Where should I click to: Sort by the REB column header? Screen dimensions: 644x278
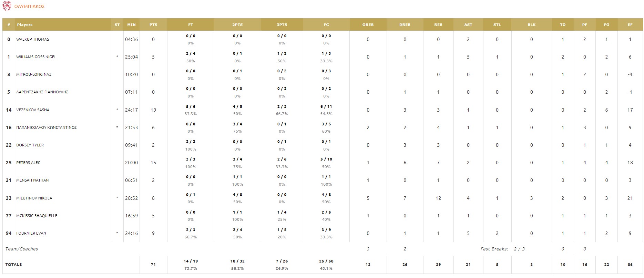[x=438, y=25]
